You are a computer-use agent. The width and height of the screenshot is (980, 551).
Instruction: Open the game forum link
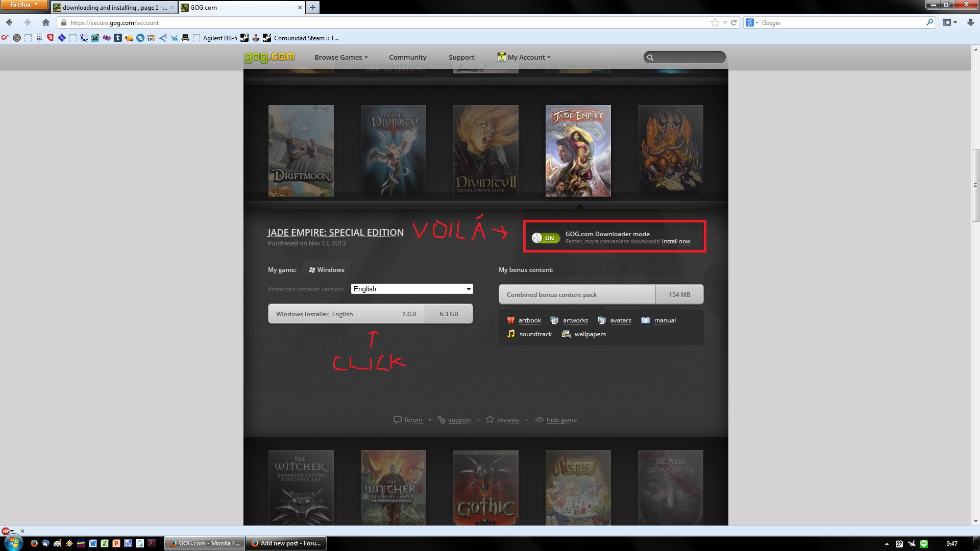coord(413,420)
